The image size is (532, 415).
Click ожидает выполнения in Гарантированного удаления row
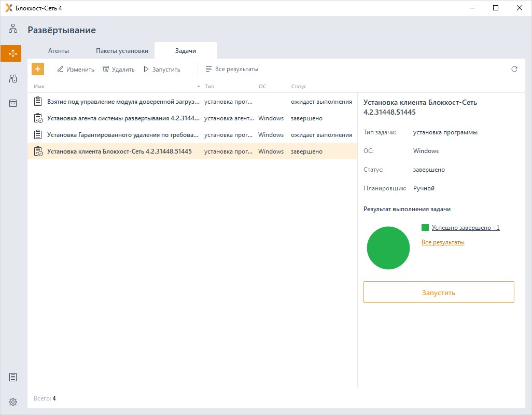click(321, 135)
